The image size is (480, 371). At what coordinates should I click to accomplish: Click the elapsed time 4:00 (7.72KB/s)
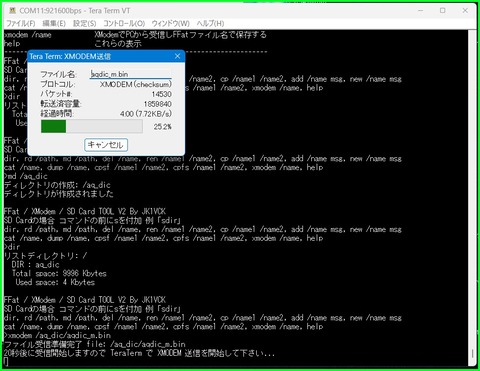pos(146,114)
